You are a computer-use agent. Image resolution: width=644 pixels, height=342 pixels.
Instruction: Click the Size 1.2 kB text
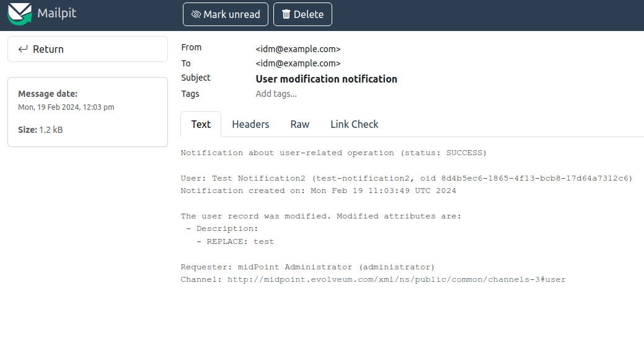40,130
